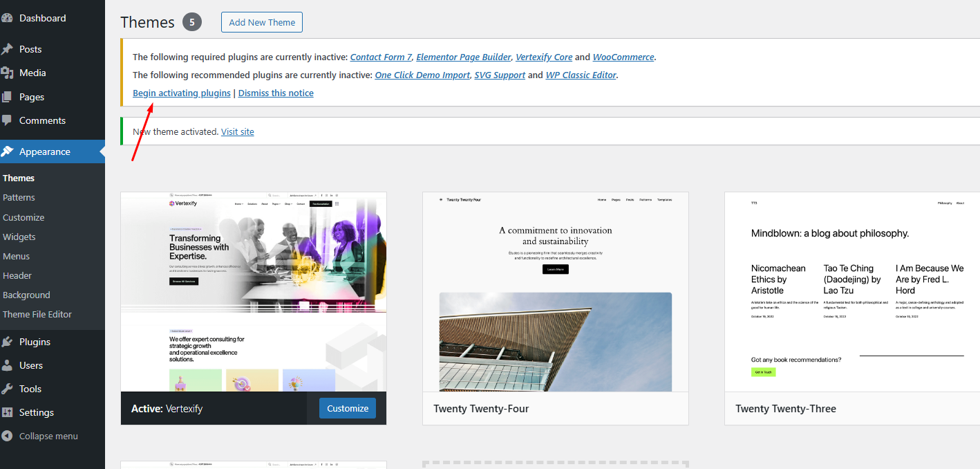The image size is (980, 469).
Task: Click the Active: Vertexify label
Action: coord(167,409)
